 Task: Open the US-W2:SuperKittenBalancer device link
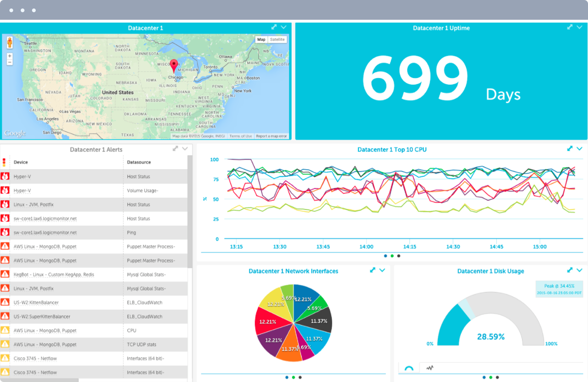pyautogui.click(x=42, y=317)
